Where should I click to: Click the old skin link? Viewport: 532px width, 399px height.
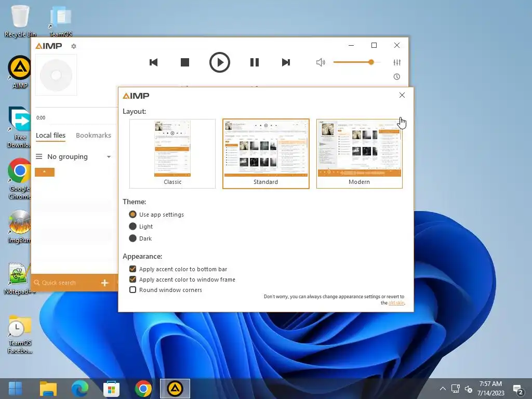pos(396,303)
